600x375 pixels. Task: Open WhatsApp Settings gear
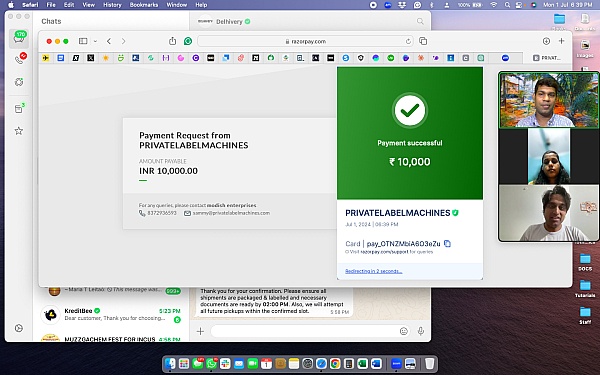tap(18, 328)
